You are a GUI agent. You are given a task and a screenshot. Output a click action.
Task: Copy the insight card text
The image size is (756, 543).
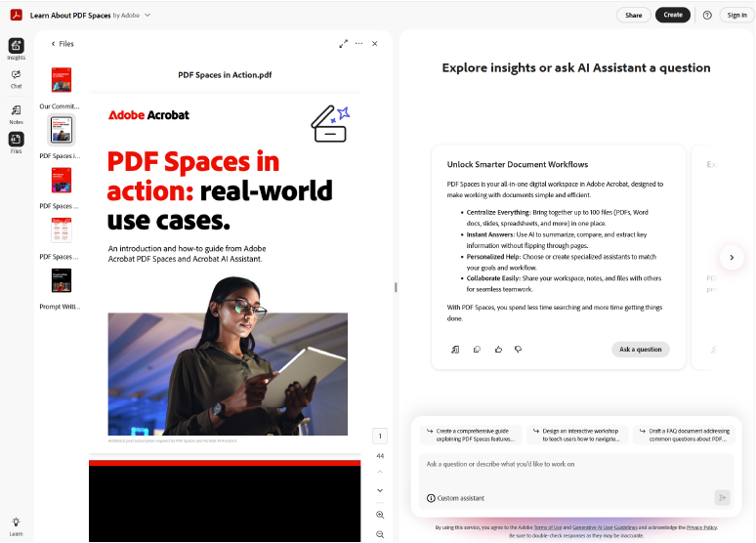click(x=477, y=349)
